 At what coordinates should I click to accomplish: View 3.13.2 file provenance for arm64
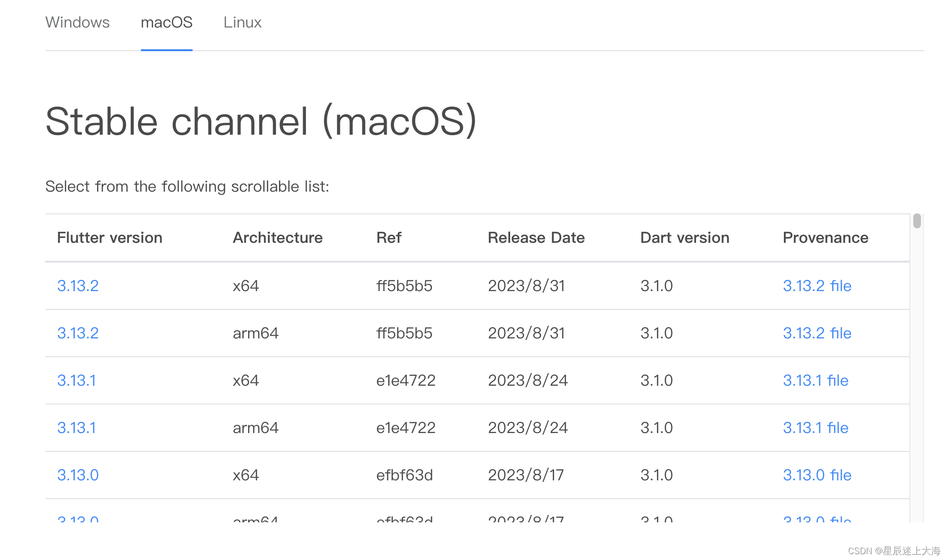pos(817,333)
